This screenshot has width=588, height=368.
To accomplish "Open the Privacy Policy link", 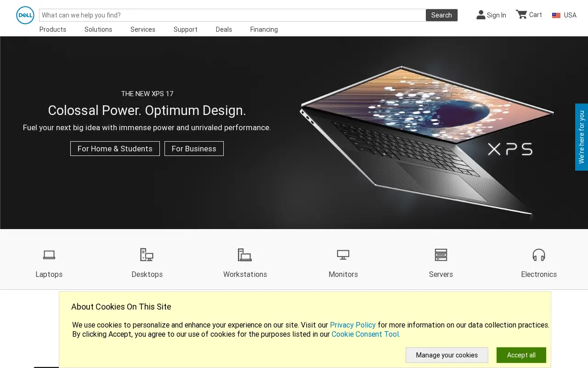I will [x=353, y=325].
